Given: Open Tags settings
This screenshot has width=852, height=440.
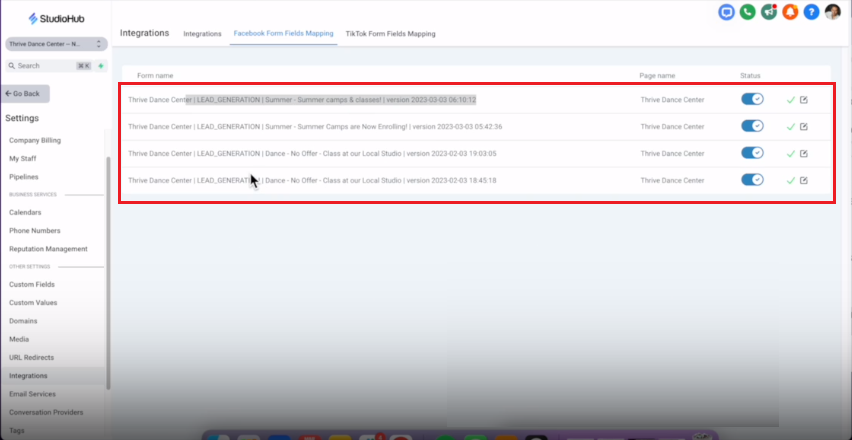Looking at the screenshot, I should click(17, 430).
